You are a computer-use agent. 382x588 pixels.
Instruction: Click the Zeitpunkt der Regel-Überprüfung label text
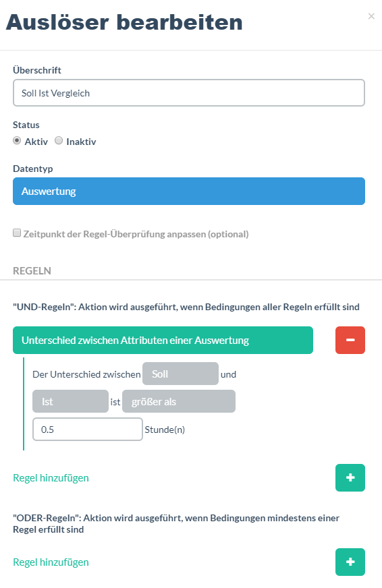pyautogui.click(x=136, y=234)
